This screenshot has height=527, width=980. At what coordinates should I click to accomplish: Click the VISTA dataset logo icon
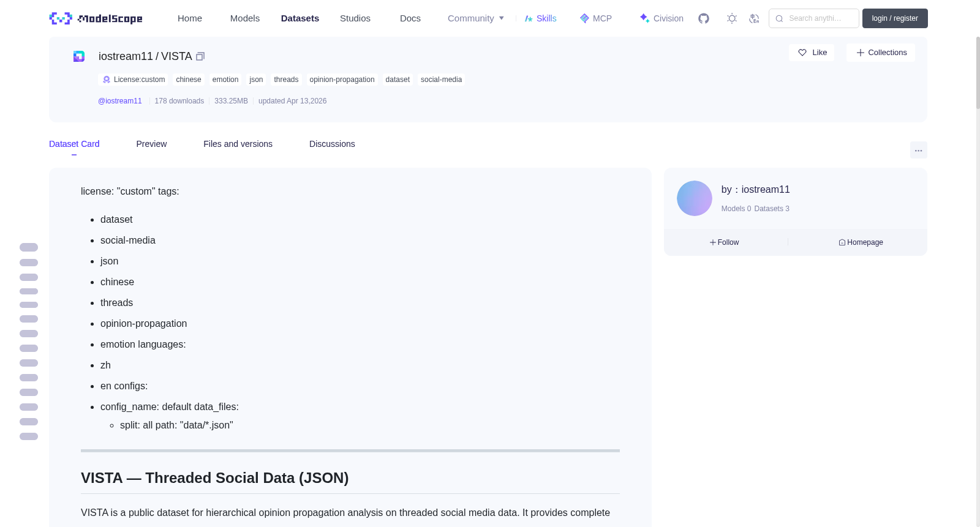[79, 56]
